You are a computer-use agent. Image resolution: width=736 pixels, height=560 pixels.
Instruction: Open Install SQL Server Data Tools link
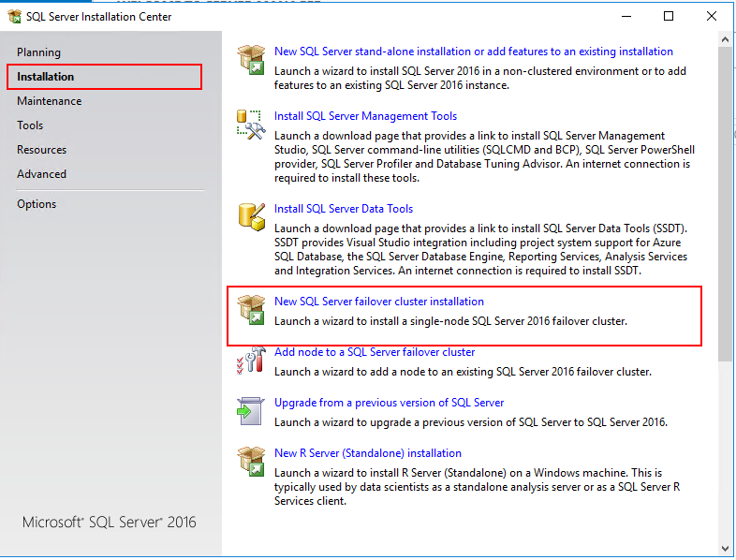[344, 209]
